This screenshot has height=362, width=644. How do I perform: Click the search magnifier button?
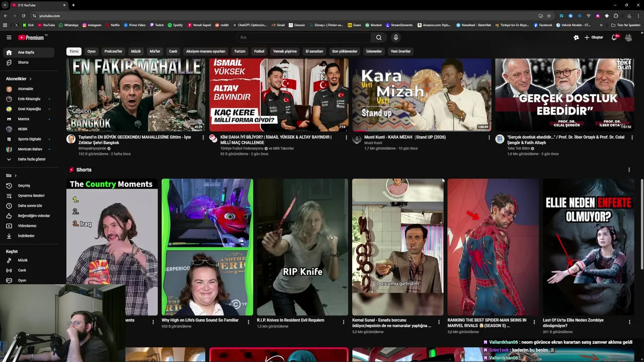coord(379,37)
